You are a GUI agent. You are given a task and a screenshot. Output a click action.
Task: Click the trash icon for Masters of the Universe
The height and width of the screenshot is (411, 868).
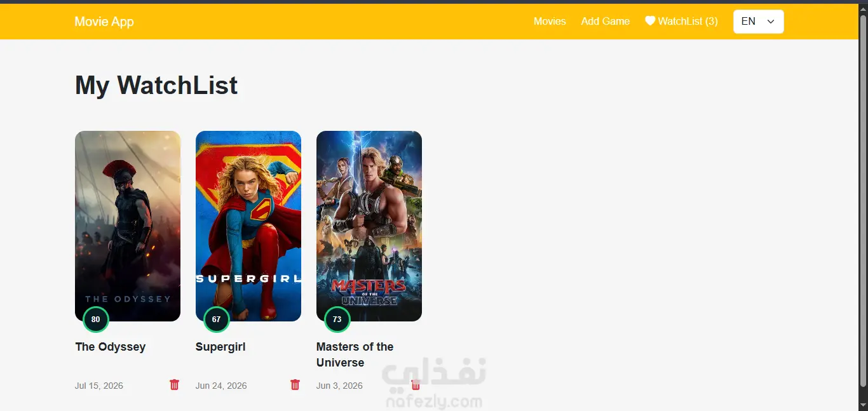(416, 384)
